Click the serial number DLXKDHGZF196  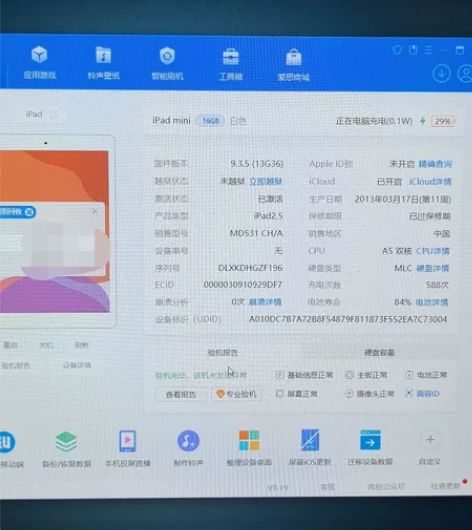250,268
